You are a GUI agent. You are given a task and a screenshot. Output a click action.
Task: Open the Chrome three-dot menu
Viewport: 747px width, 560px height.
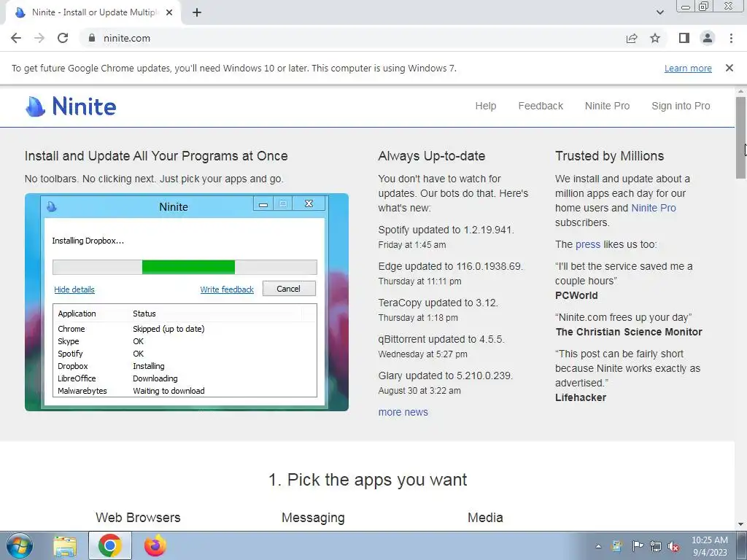click(731, 38)
